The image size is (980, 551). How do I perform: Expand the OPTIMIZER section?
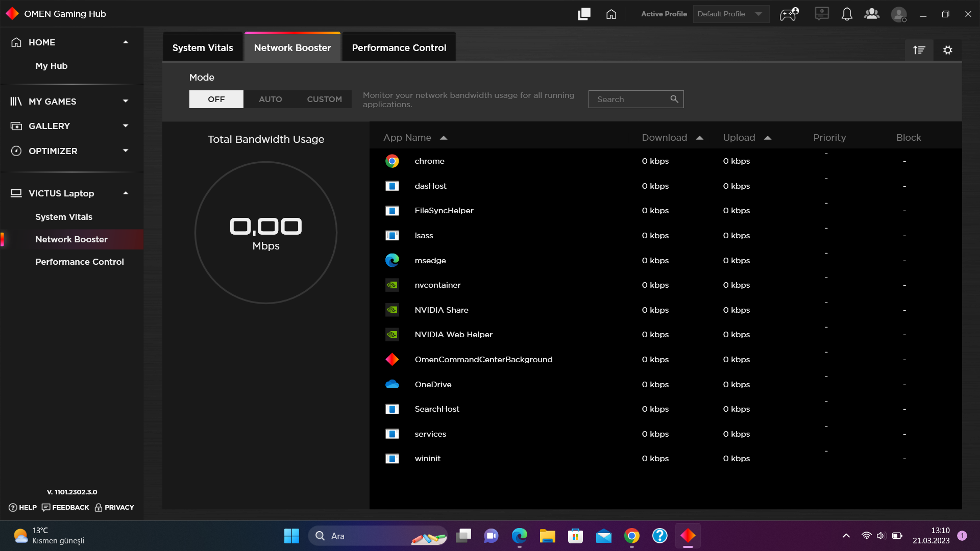tap(126, 151)
